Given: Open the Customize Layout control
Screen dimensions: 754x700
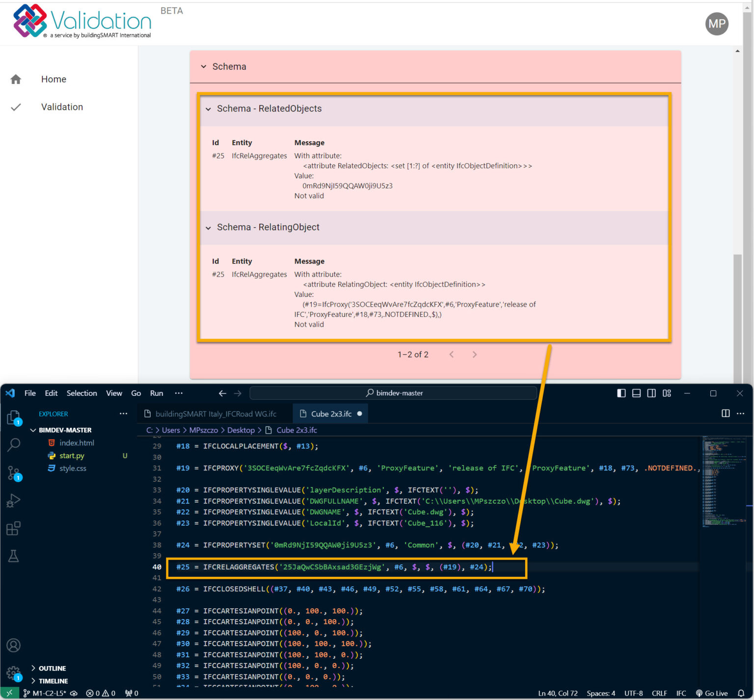Looking at the screenshot, I should tap(667, 393).
